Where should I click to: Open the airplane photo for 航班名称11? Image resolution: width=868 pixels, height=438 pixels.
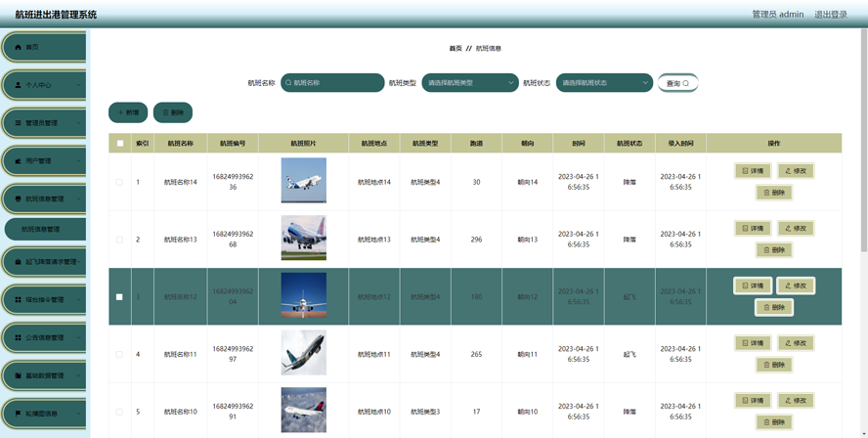pos(303,353)
